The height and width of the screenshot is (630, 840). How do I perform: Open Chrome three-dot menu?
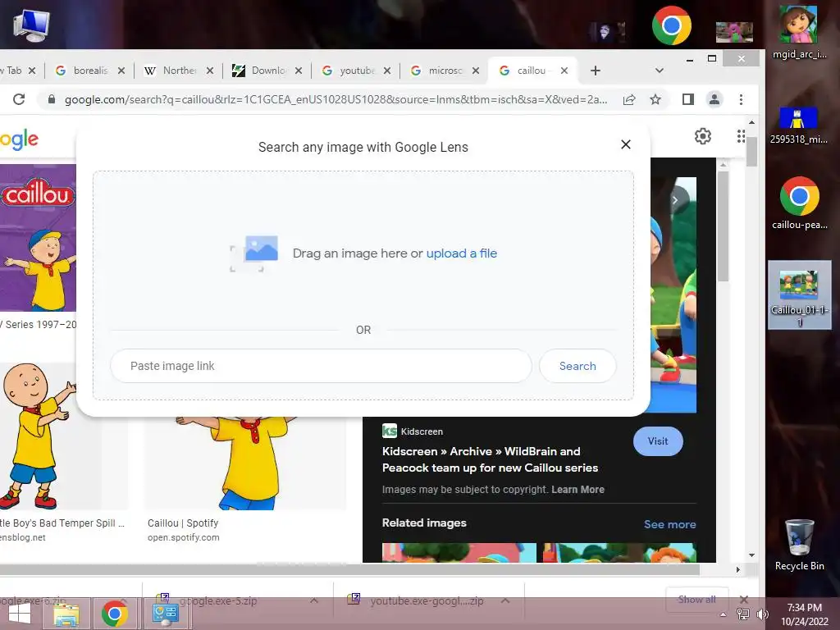pos(741,99)
